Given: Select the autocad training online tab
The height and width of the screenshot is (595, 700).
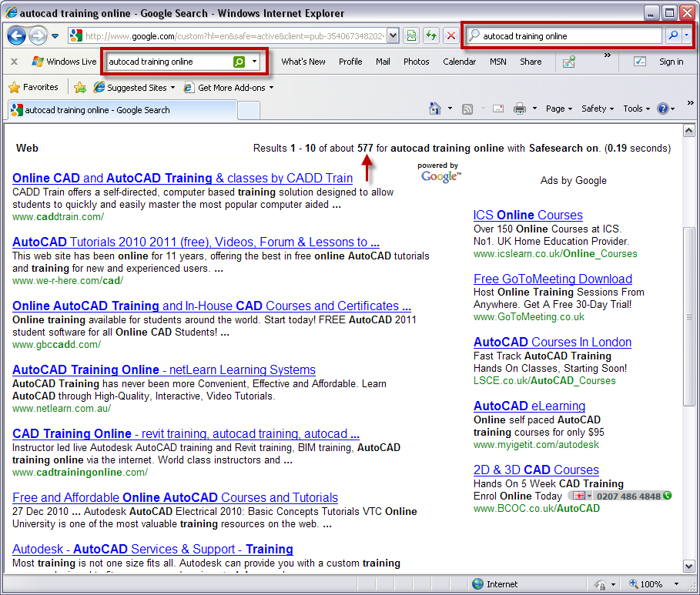Looking at the screenshot, I should click(122, 110).
